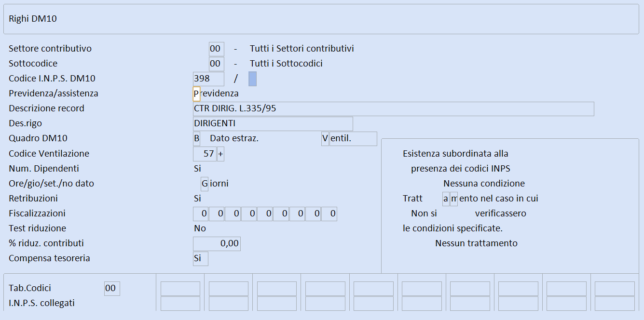Click the Descrizione record field

point(393,108)
